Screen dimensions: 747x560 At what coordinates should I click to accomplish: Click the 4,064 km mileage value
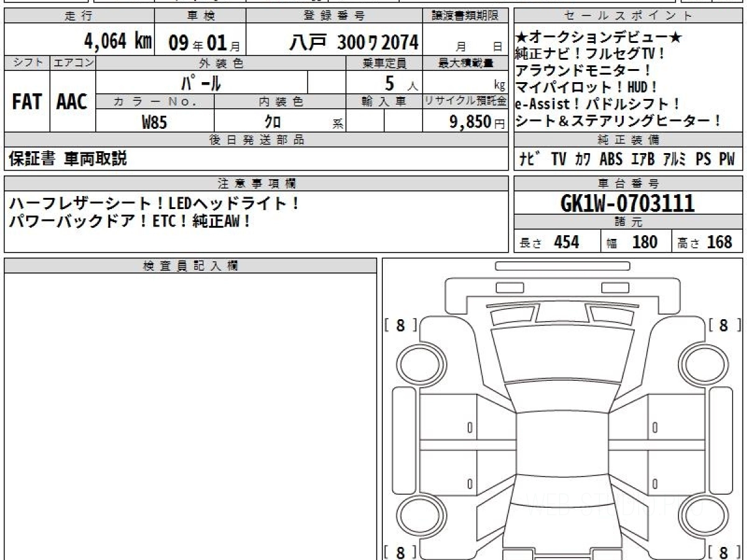tap(118, 42)
